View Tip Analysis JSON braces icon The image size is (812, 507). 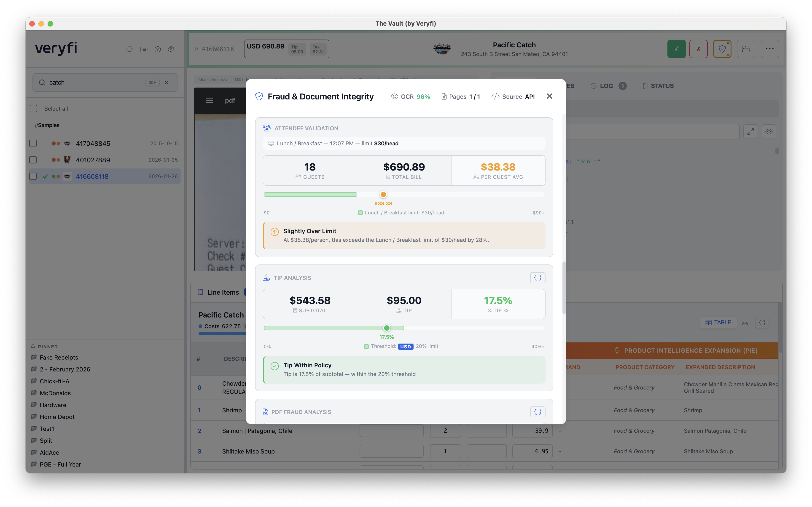pyautogui.click(x=538, y=278)
